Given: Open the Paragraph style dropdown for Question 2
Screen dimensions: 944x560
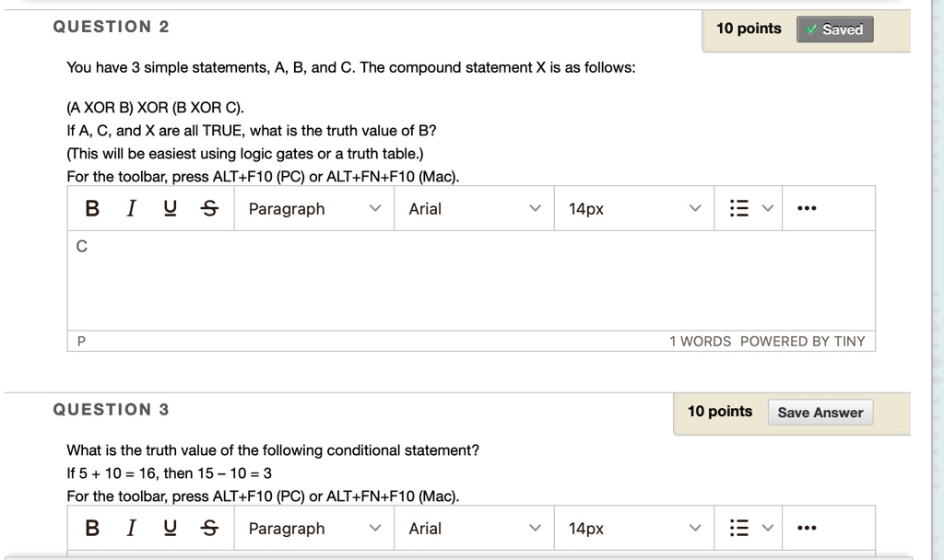Looking at the screenshot, I should click(x=313, y=208).
